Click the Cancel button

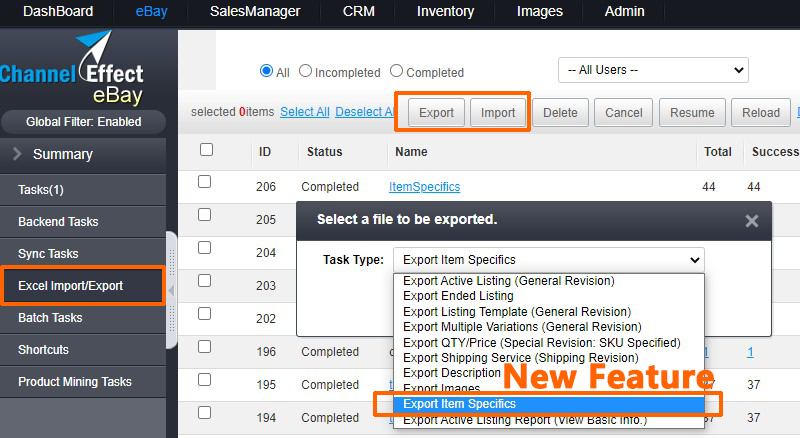click(623, 112)
